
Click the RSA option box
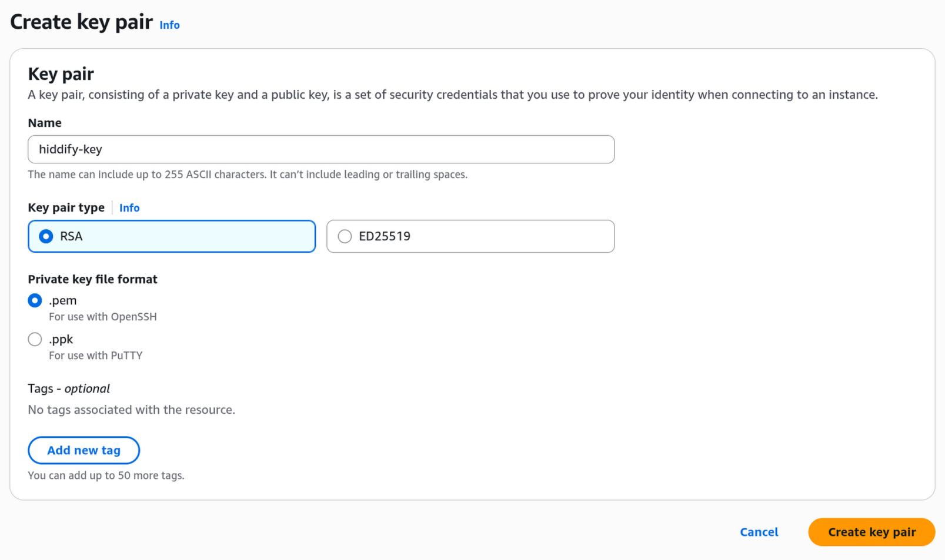pos(171,236)
